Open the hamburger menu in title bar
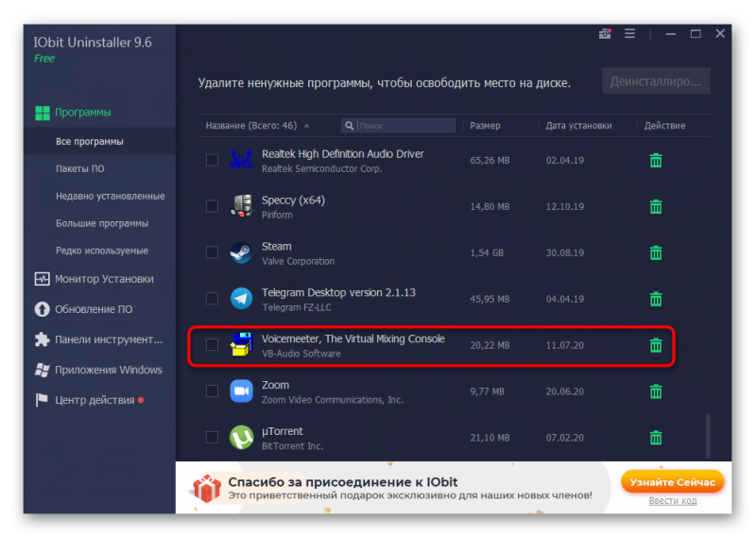 click(x=629, y=34)
